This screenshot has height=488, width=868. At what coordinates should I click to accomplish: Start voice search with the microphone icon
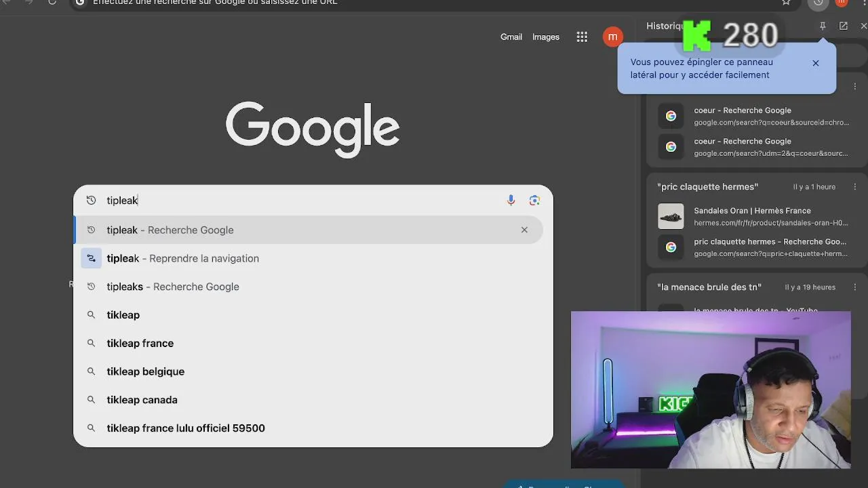tap(511, 200)
